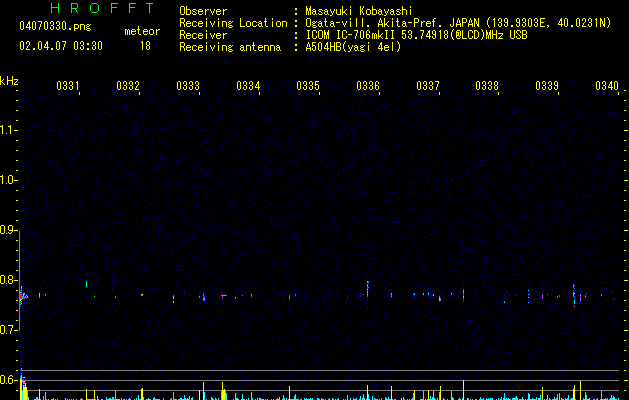Click the 0.9 frequency axis label

[x=8, y=230]
